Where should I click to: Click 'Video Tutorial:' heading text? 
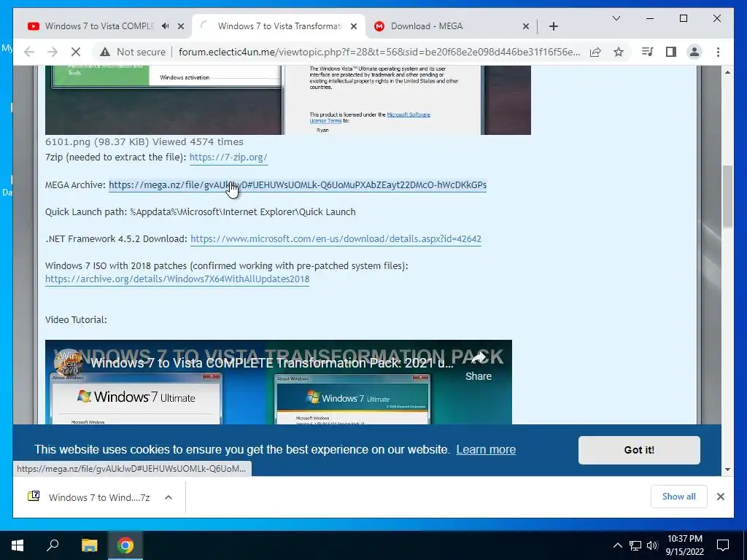(x=76, y=319)
